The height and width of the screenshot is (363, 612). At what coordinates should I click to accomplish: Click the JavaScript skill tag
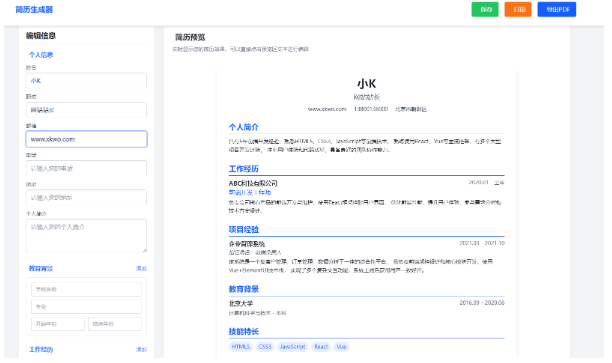(x=293, y=347)
